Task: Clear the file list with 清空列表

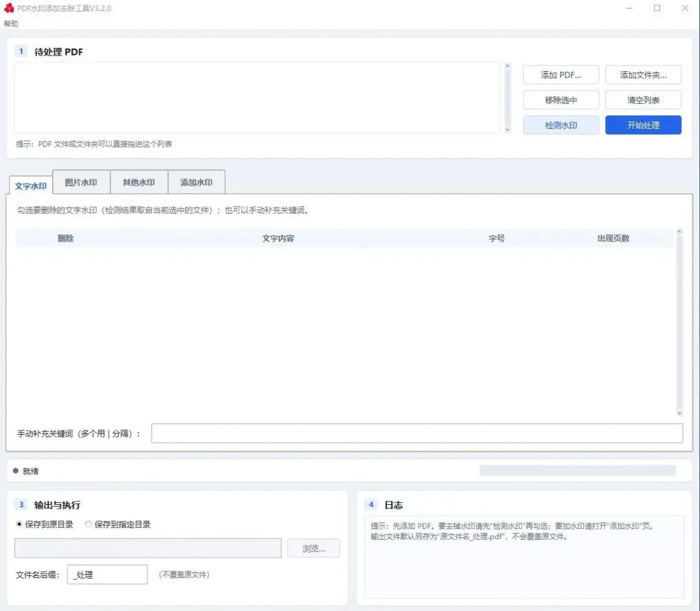Action: click(643, 100)
